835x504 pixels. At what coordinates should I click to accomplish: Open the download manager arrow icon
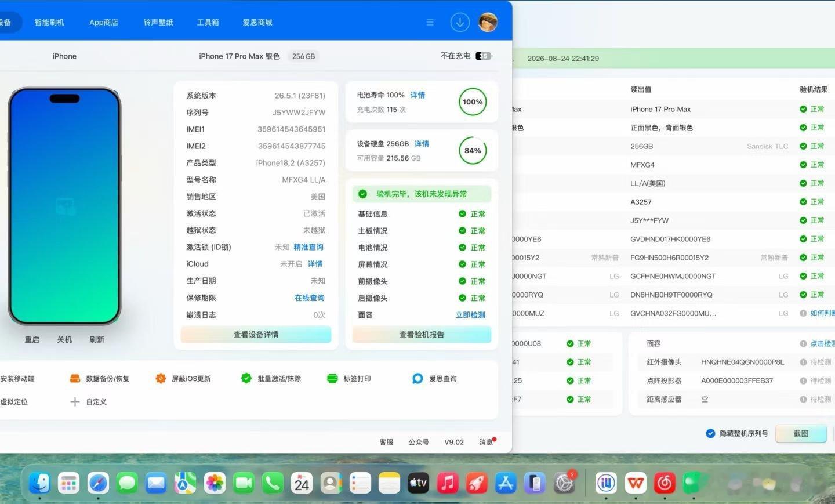(x=460, y=22)
